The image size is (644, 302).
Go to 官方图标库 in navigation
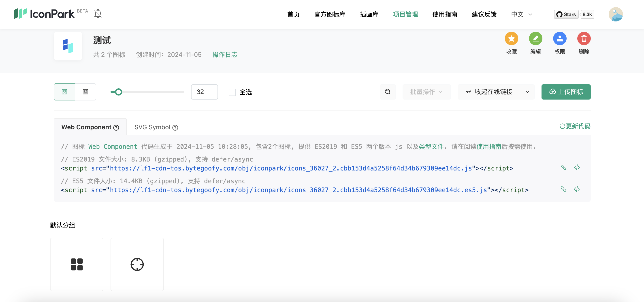point(330,14)
